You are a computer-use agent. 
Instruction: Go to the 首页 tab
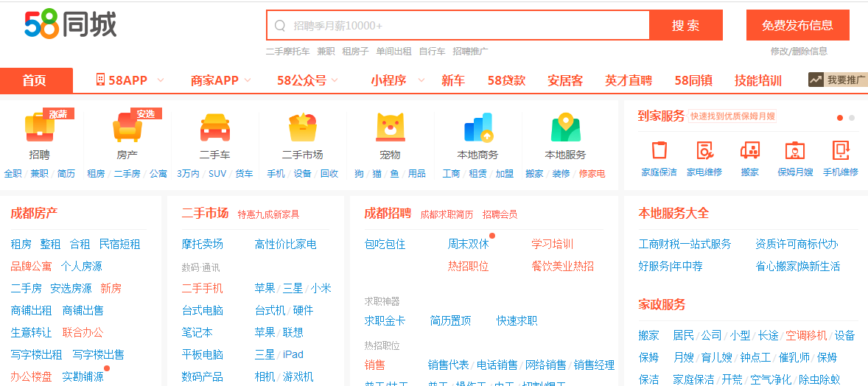click(36, 81)
